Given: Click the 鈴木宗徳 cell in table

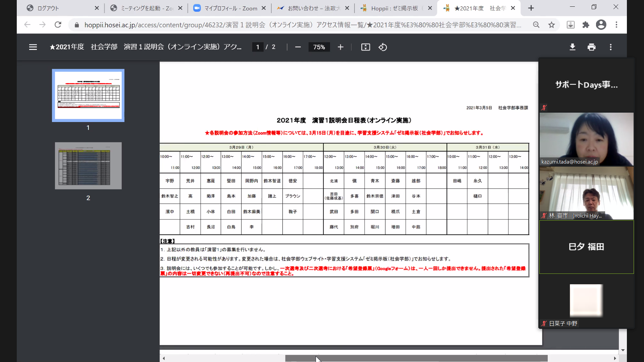Looking at the screenshot, I should coord(375,196).
